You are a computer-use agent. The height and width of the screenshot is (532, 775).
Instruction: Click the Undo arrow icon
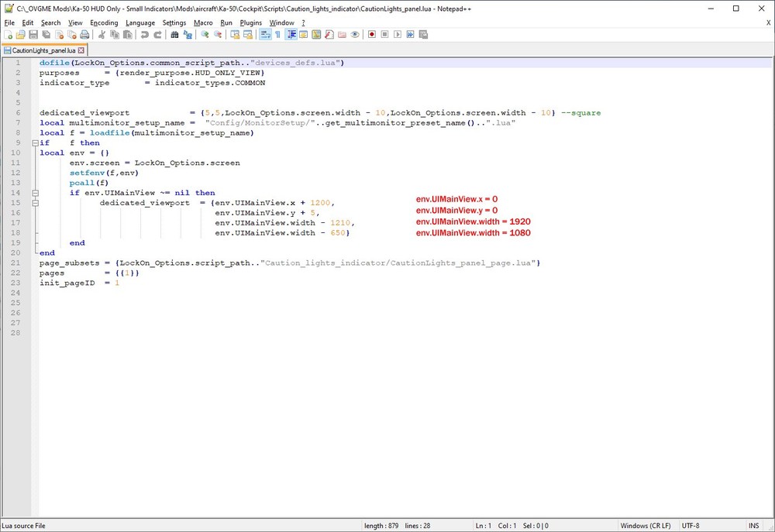click(145, 35)
